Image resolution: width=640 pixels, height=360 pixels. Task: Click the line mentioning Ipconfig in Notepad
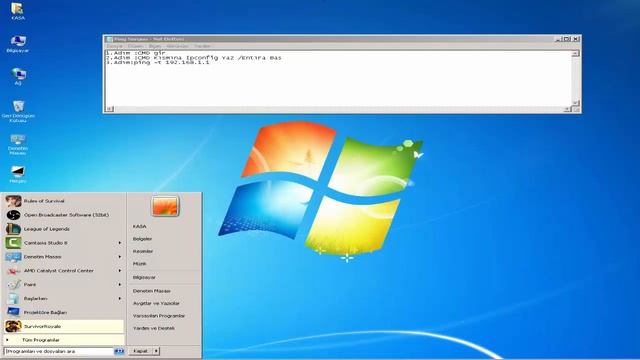click(x=194, y=58)
